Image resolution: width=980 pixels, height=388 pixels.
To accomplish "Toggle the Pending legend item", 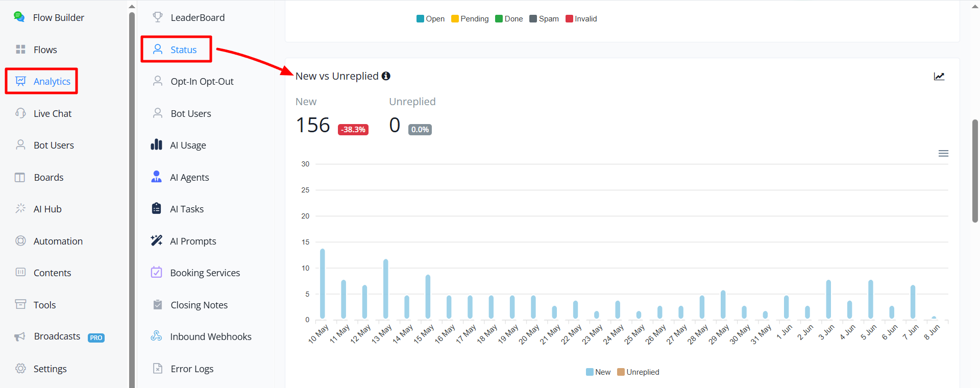I will 470,19.
